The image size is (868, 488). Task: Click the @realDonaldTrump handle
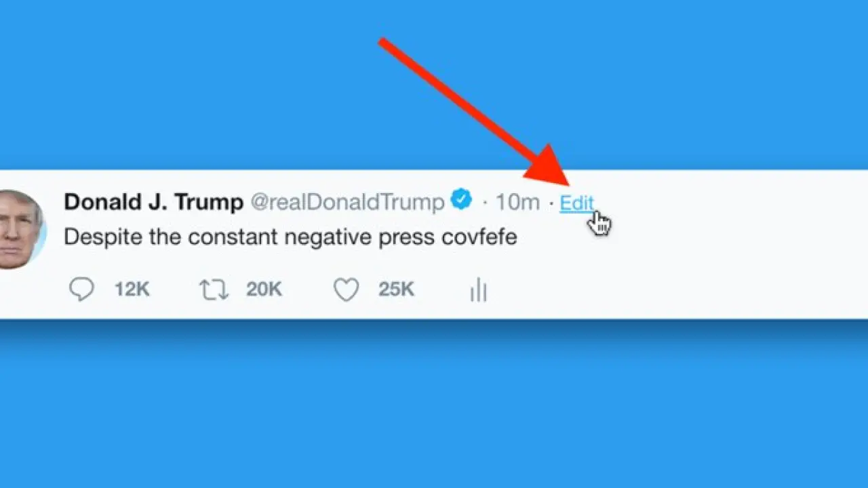click(347, 202)
